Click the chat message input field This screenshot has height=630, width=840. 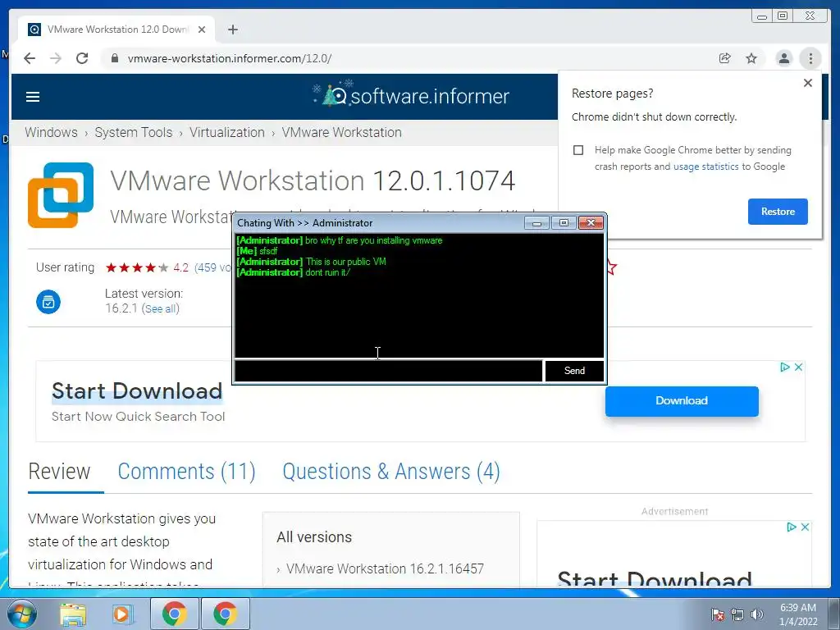388,371
